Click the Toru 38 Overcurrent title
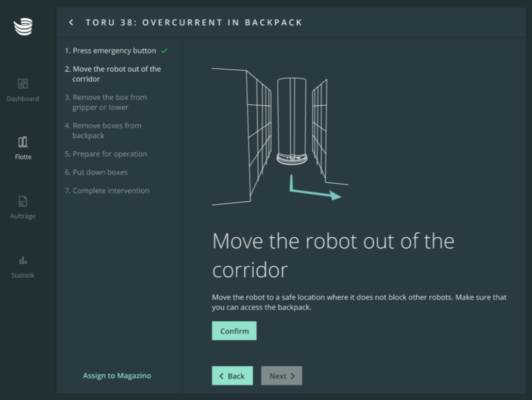This screenshot has width=532, height=400. click(x=194, y=22)
